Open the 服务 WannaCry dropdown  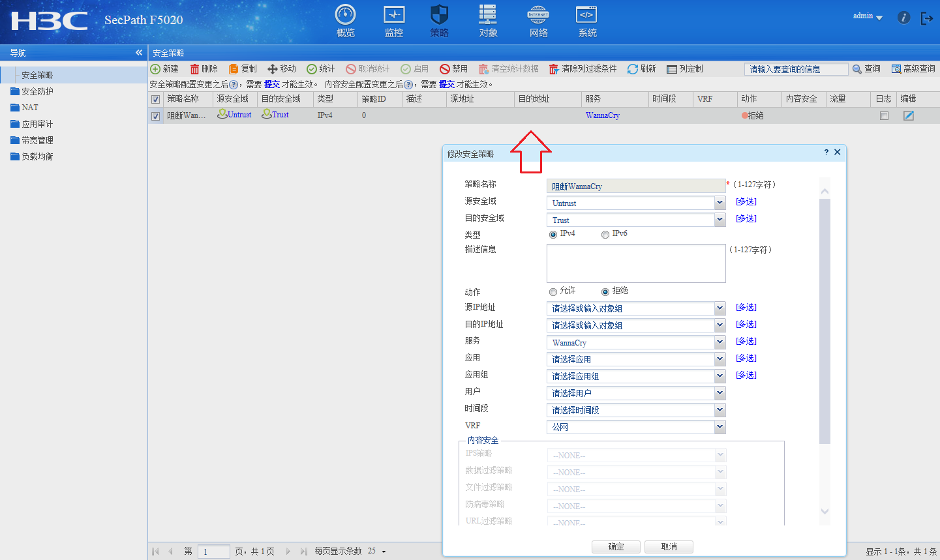tap(720, 342)
